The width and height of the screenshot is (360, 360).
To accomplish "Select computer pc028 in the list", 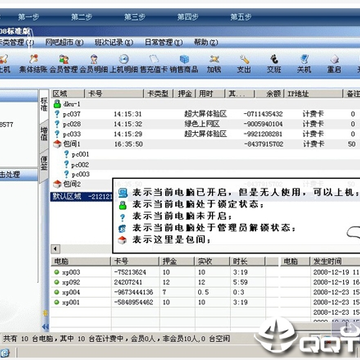I will click(x=205, y=124).
